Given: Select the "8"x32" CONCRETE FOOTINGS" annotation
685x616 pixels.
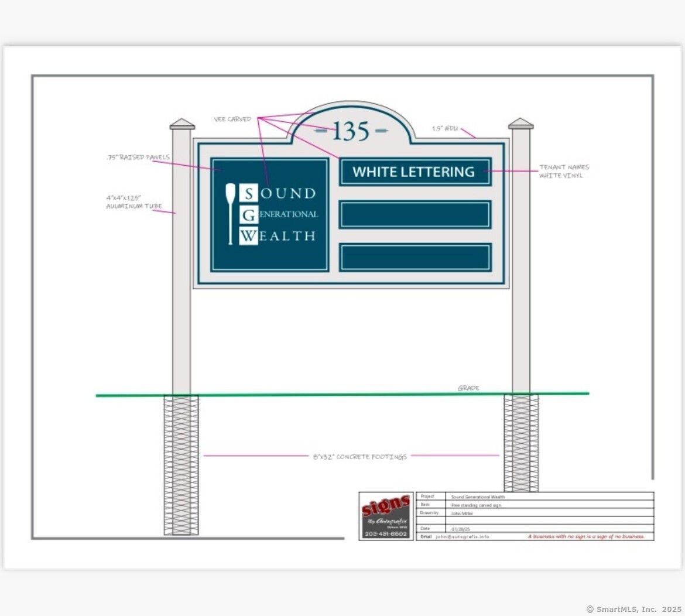Looking at the screenshot, I should pos(360,457).
